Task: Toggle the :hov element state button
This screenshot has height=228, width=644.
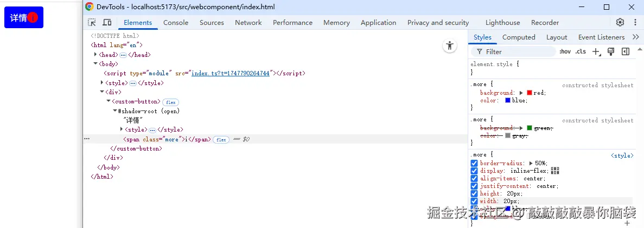Action: pos(565,51)
